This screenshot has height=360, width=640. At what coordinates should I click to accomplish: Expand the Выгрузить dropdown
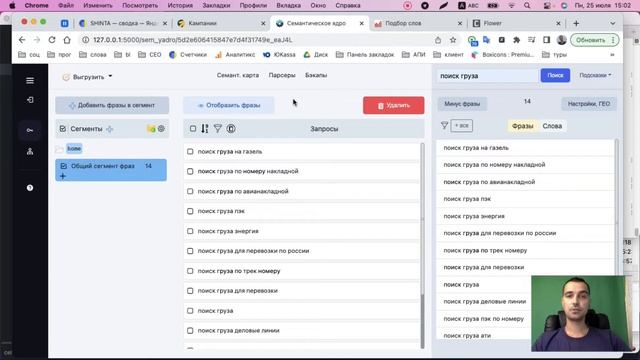point(87,77)
